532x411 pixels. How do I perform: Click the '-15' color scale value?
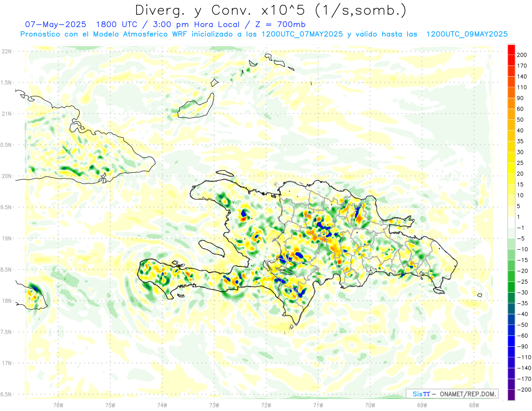tap(522, 260)
